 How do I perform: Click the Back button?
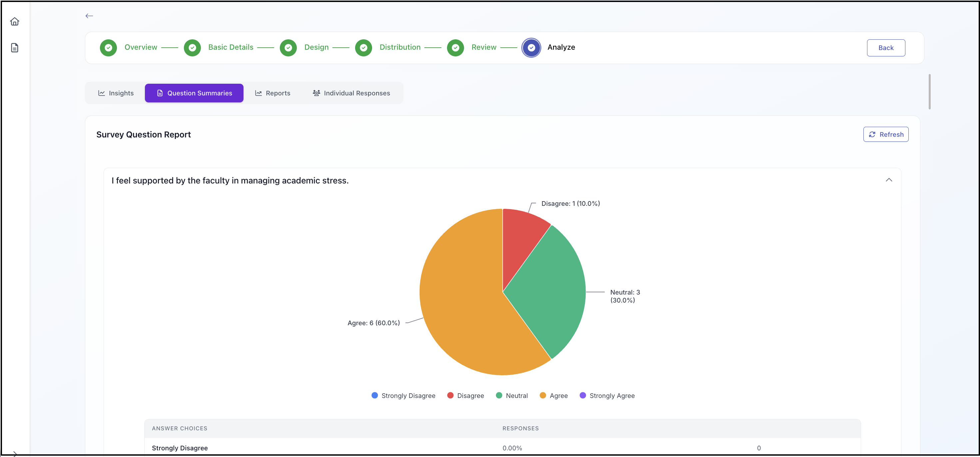[886, 48]
